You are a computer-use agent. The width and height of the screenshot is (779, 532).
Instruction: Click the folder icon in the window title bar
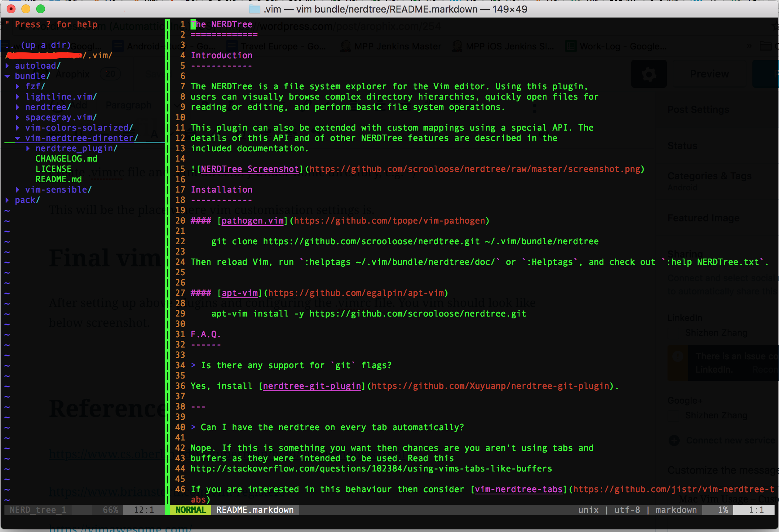pyautogui.click(x=255, y=9)
